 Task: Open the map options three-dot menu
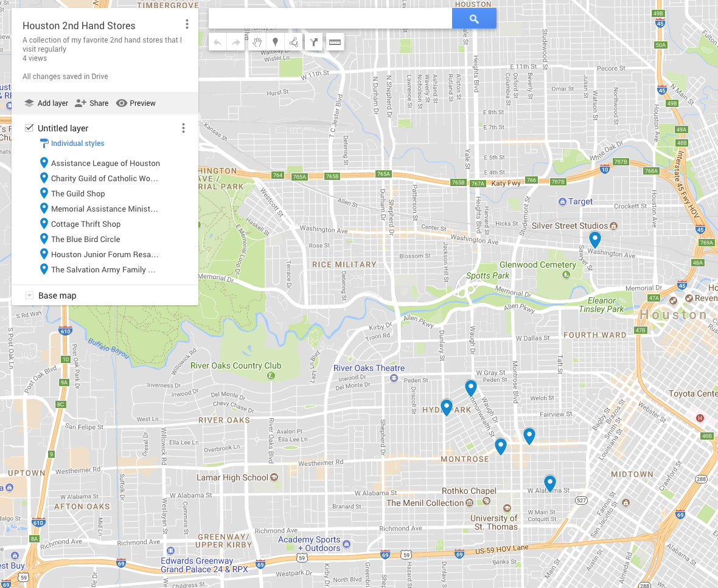click(187, 24)
